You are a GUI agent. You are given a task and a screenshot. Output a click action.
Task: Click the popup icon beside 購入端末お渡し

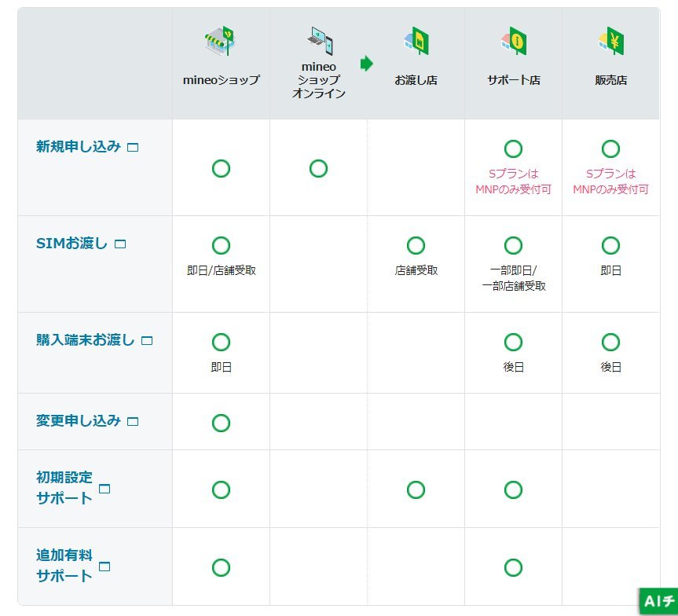(x=146, y=341)
